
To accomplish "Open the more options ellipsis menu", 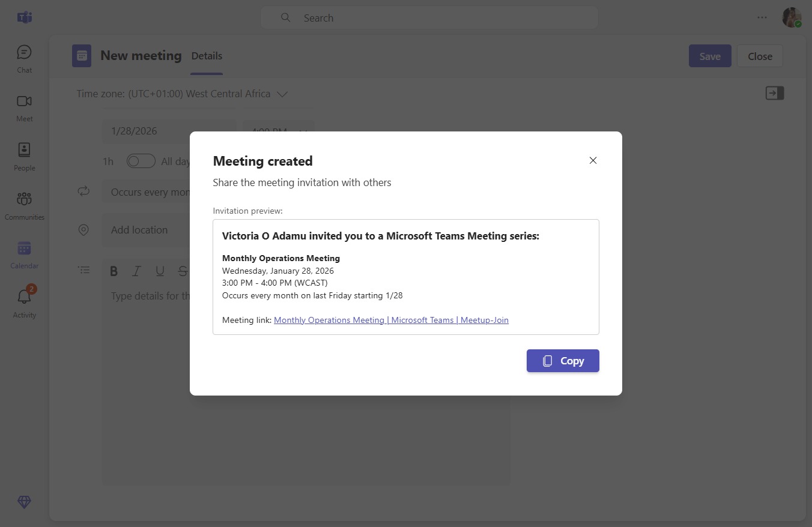I will coord(762,17).
